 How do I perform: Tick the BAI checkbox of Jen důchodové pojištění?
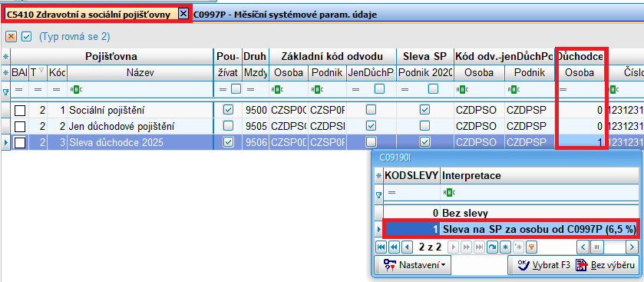pos(20,126)
